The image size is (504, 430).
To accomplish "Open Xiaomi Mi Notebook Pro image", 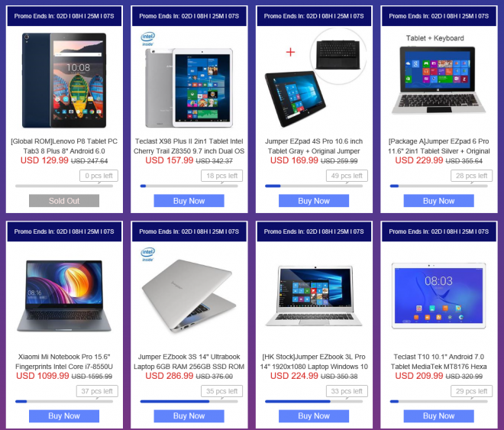I will (x=64, y=296).
